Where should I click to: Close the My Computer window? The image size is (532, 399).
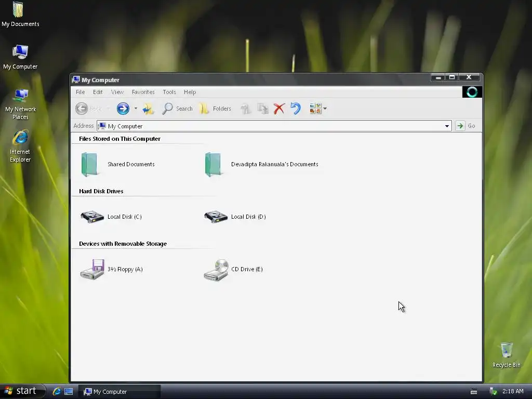coord(469,77)
